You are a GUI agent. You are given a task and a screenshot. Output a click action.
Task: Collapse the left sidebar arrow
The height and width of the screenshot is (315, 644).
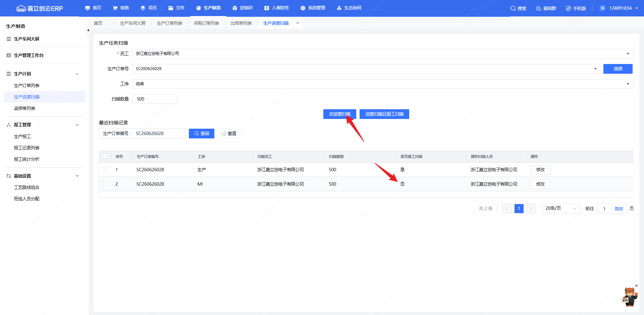[88, 30]
